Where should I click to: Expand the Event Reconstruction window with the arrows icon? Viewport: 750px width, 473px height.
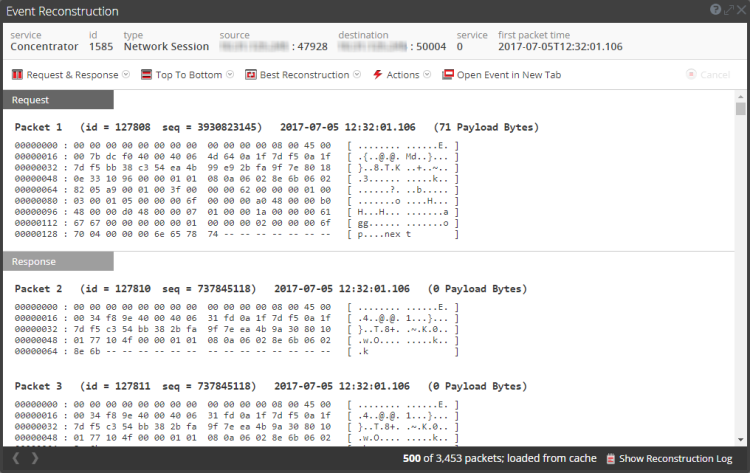coord(728,10)
